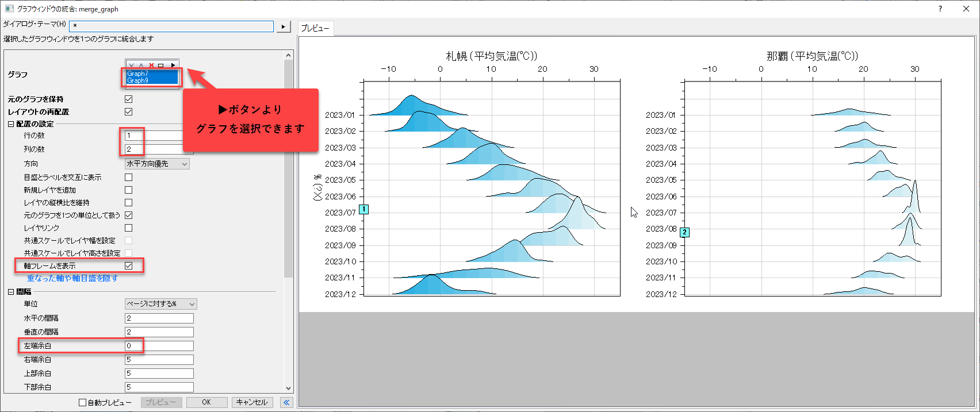Viewport: 980px width, 412px height.
Task: Toggle 元のグラフを1つの単位として扱う checkbox
Action: pyautogui.click(x=129, y=215)
